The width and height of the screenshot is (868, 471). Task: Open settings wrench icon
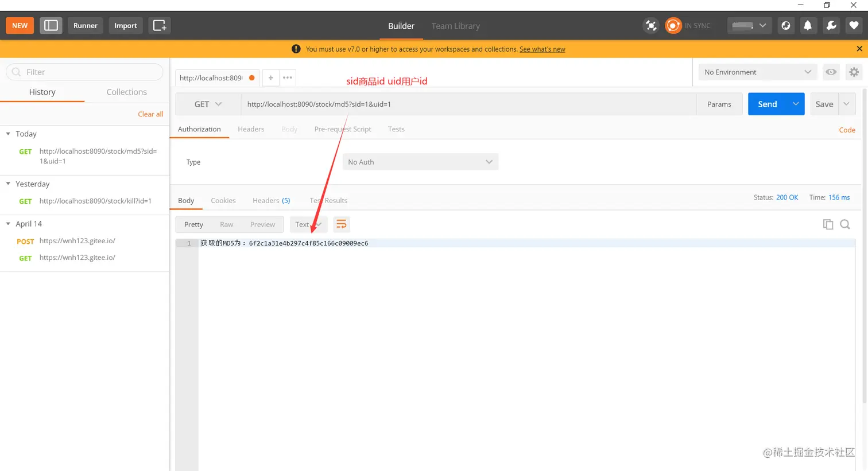831,25
